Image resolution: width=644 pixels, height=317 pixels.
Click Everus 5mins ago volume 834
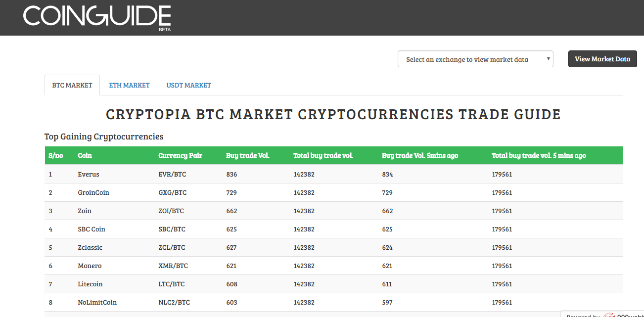tap(387, 174)
